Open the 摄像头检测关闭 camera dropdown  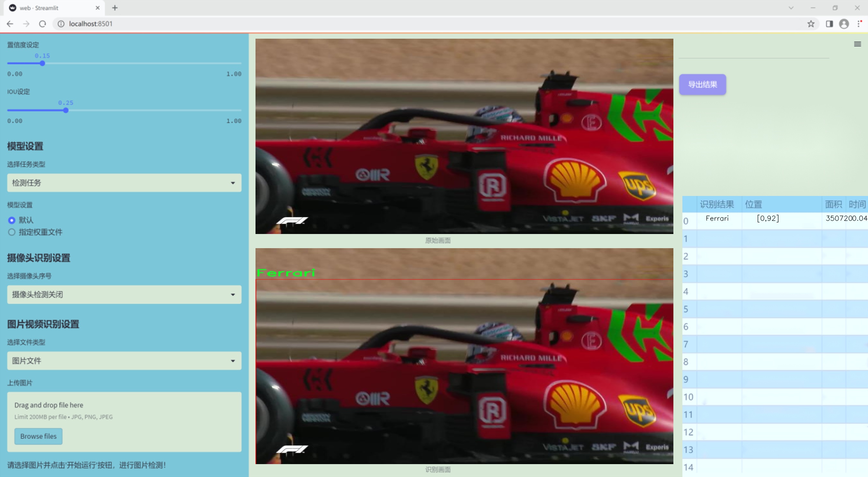(x=124, y=295)
